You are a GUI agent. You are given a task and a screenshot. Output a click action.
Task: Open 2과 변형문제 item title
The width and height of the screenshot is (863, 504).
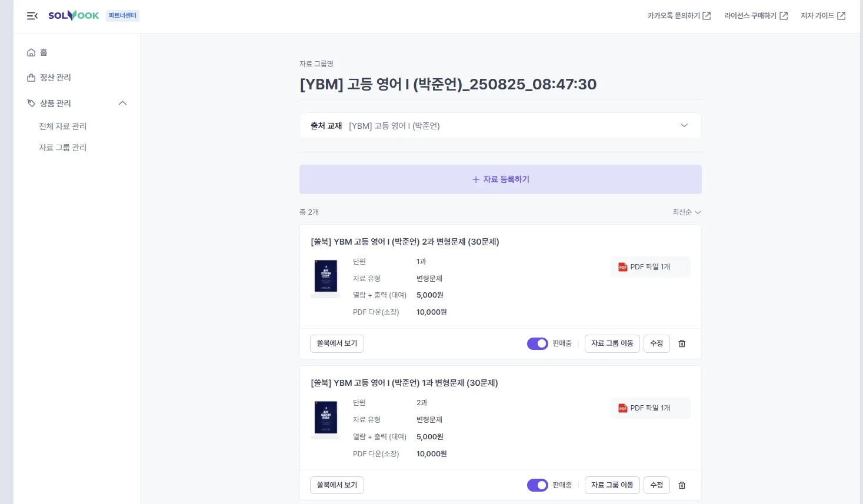(x=405, y=242)
